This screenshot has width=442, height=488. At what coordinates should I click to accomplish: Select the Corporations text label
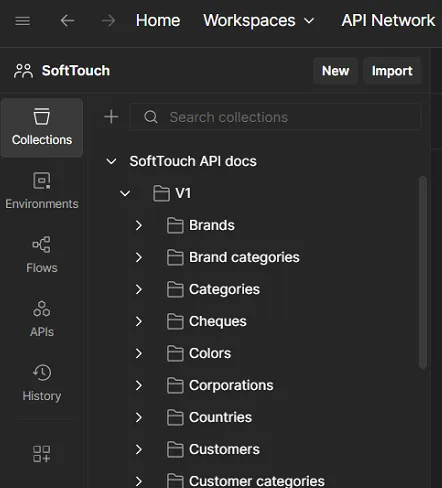(231, 385)
